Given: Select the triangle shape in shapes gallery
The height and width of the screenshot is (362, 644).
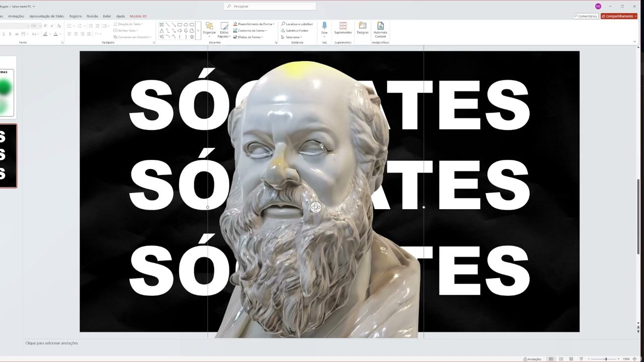Looking at the screenshot, I should (162, 31).
